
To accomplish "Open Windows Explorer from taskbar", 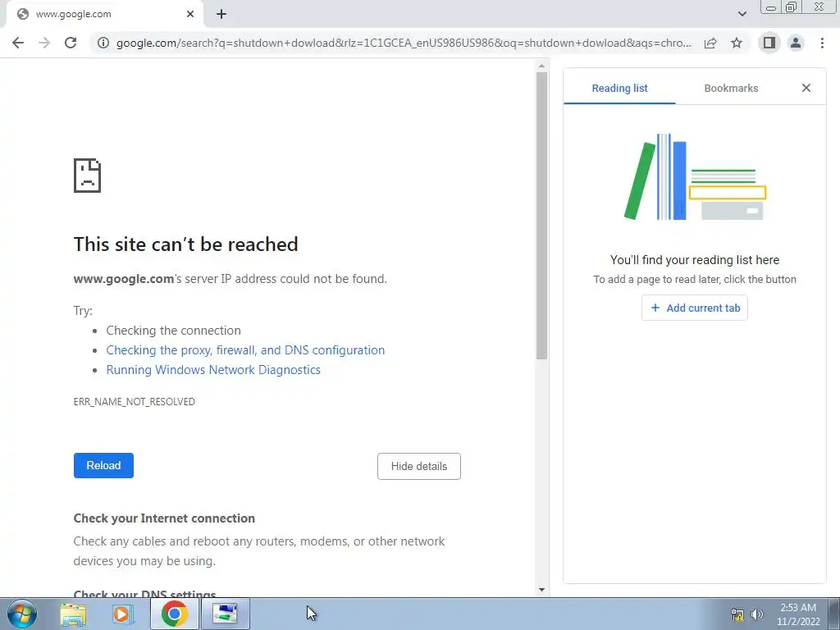I will tap(73, 614).
